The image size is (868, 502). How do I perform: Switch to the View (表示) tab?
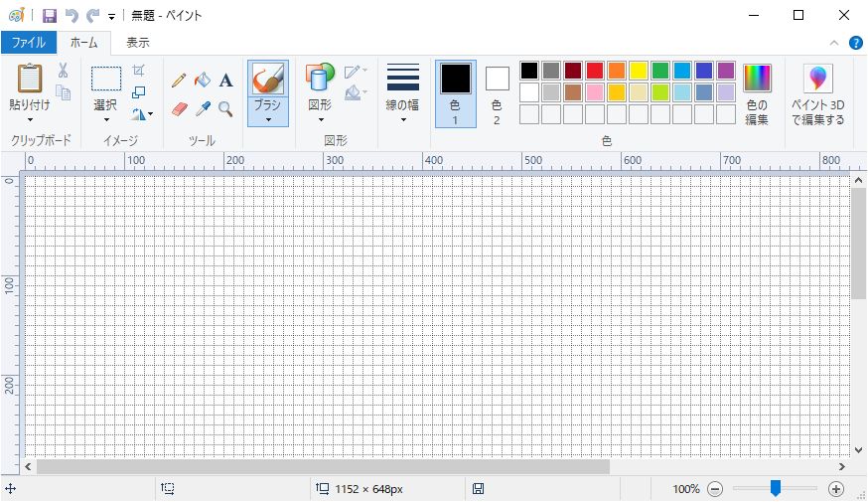(x=138, y=42)
